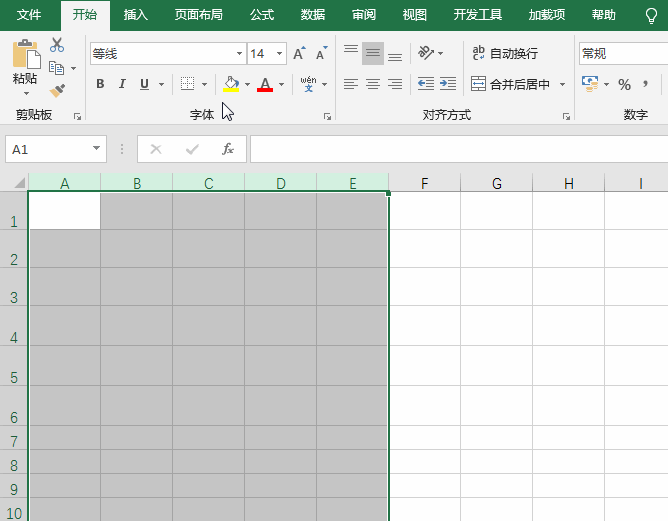Switch to the 页面布局 tab
The height and width of the screenshot is (521, 668).
point(199,15)
